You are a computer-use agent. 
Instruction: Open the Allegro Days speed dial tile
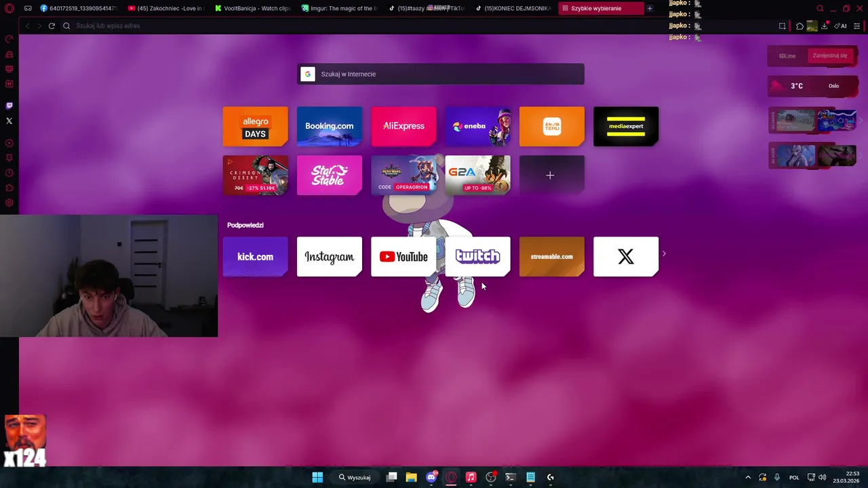pyautogui.click(x=256, y=126)
